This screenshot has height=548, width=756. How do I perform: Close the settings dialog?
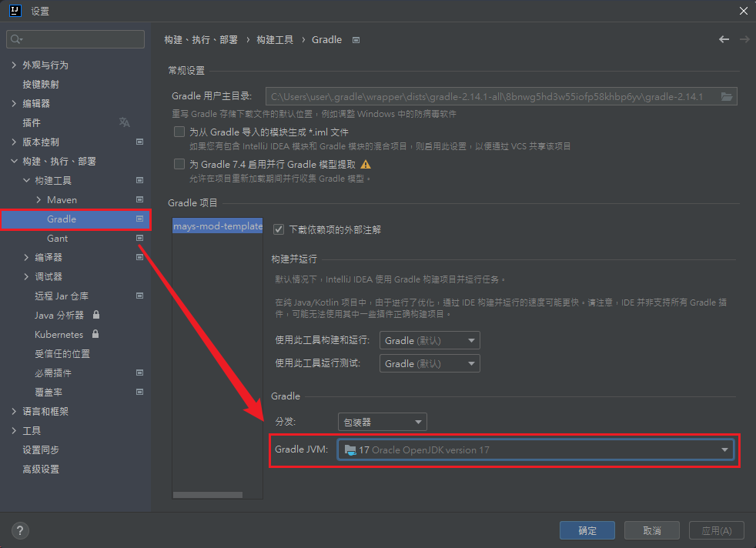click(x=744, y=11)
